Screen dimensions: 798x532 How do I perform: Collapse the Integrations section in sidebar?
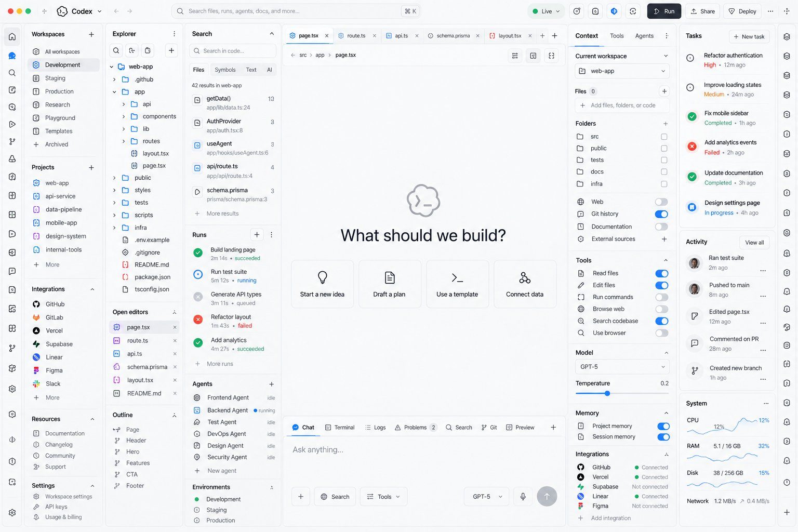click(92, 289)
